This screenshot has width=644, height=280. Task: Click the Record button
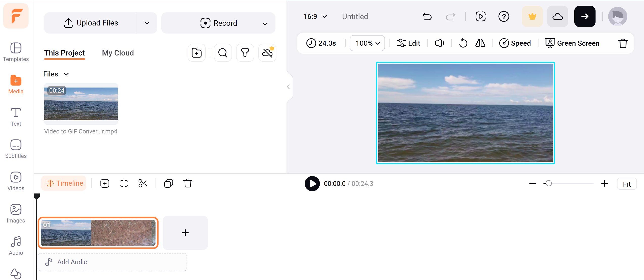(219, 23)
